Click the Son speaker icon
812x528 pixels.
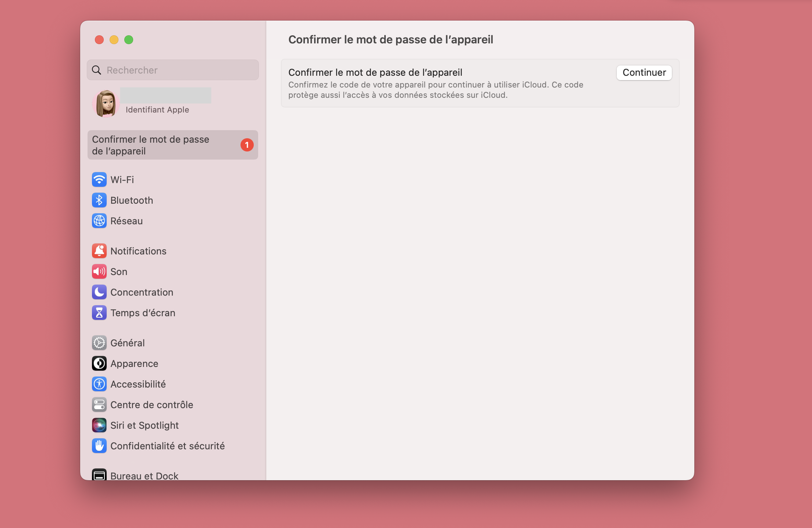click(x=99, y=272)
